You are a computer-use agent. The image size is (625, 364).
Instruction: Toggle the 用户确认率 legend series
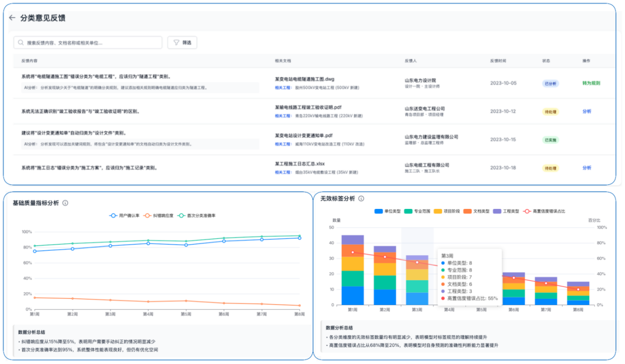coord(126,215)
